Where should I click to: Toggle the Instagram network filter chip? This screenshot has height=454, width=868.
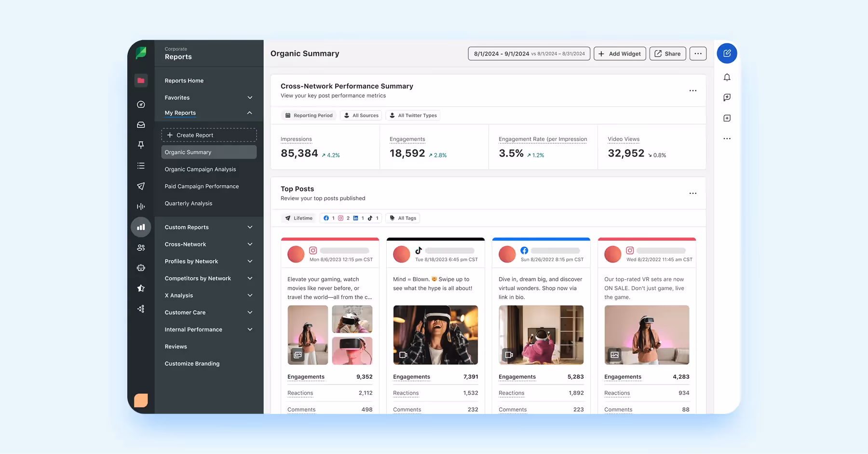tap(340, 218)
